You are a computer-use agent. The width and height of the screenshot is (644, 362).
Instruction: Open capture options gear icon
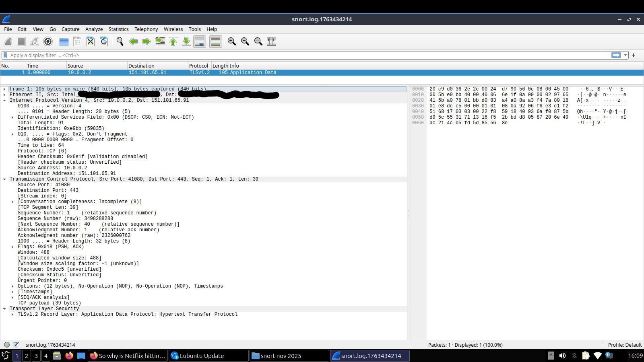48,41
